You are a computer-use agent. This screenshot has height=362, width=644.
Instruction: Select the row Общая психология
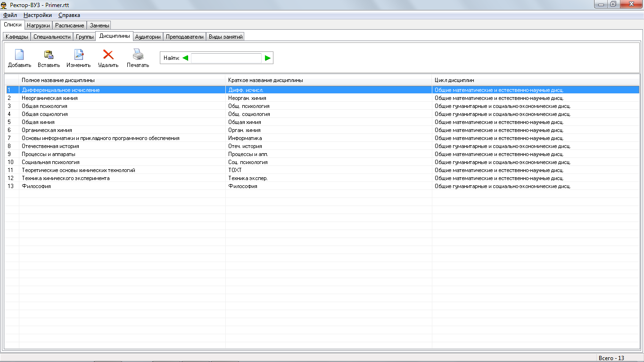click(x=322, y=106)
